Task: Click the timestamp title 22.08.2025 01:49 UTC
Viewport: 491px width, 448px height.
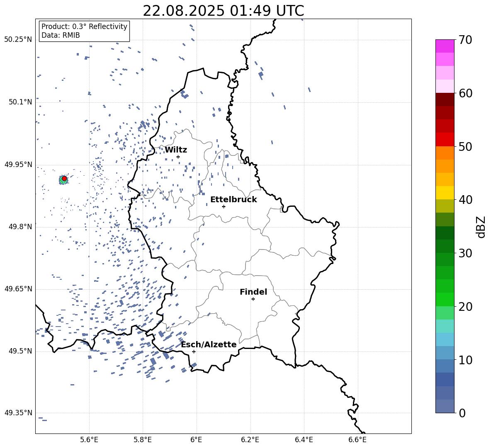Action: click(x=224, y=11)
